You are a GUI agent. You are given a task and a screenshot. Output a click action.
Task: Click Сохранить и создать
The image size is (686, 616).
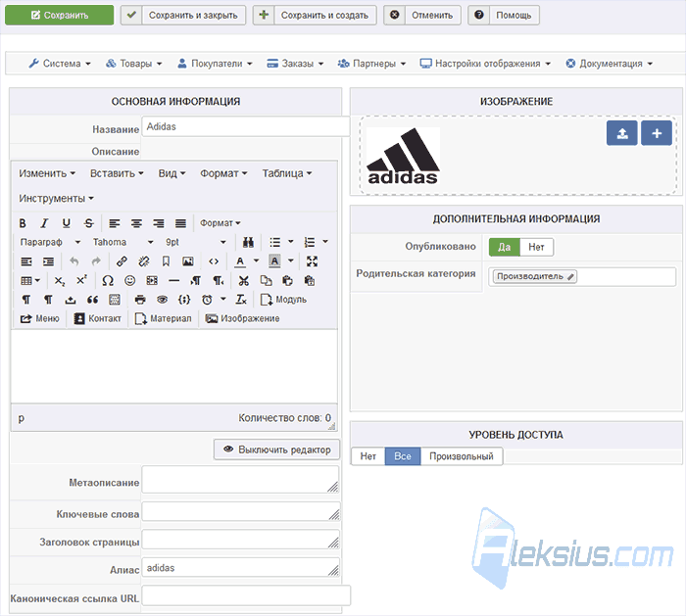click(315, 16)
